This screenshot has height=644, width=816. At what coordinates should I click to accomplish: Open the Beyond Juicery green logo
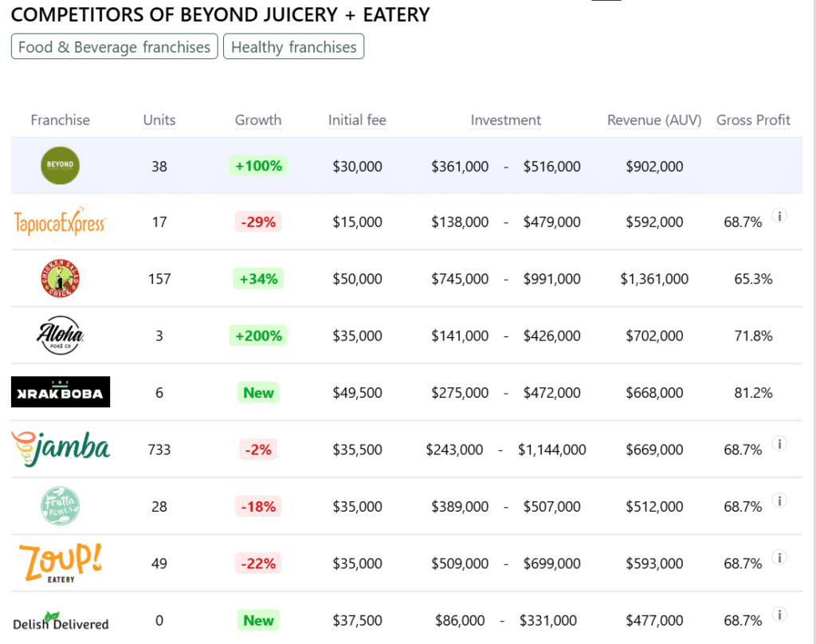coord(60,166)
